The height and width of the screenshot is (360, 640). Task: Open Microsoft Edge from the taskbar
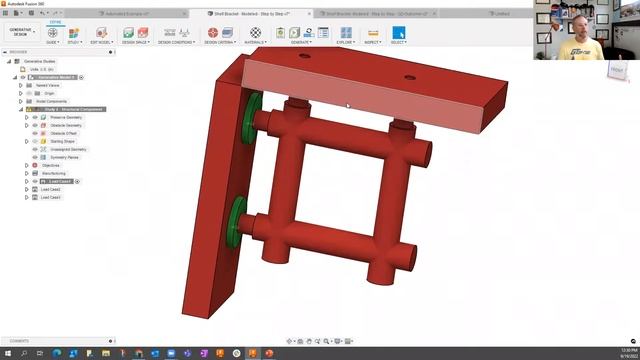(x=57, y=353)
